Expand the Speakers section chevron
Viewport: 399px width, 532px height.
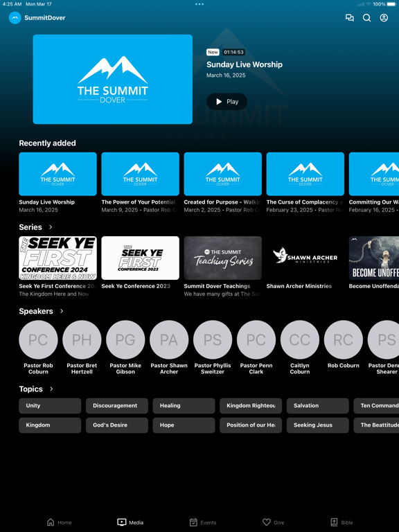(x=62, y=311)
